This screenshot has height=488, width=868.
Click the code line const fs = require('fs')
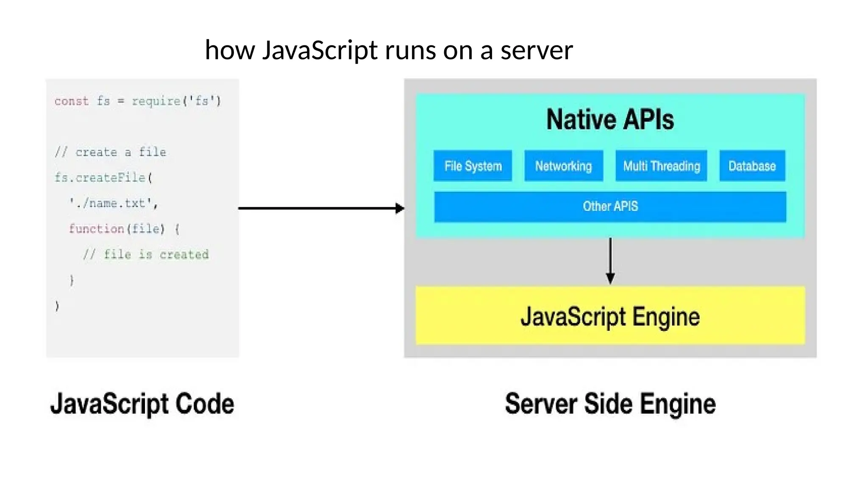138,101
